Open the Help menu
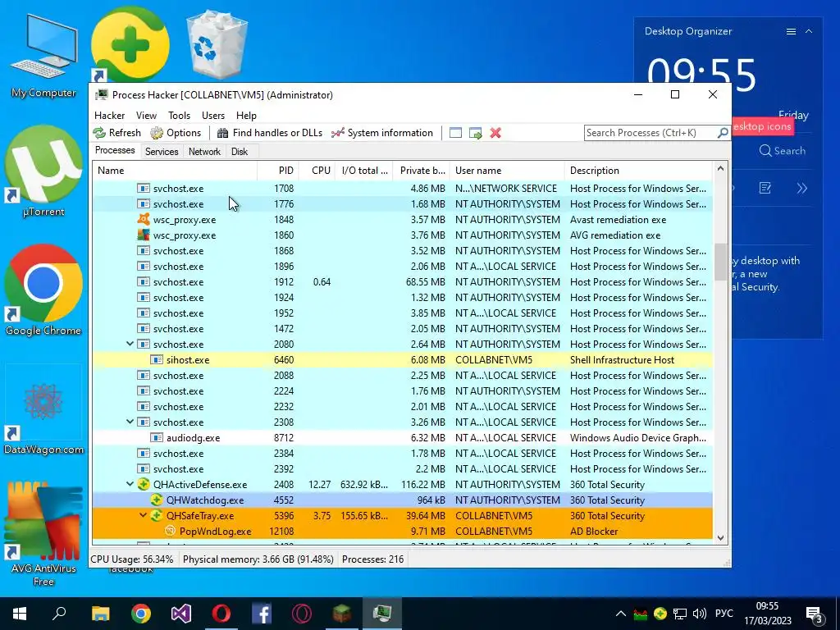 246,115
